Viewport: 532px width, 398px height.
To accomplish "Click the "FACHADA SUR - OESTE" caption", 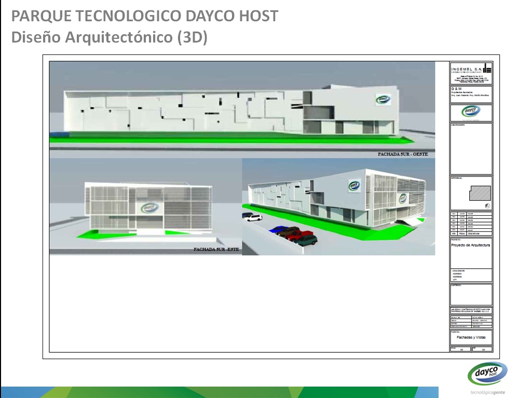I will click(x=403, y=154).
